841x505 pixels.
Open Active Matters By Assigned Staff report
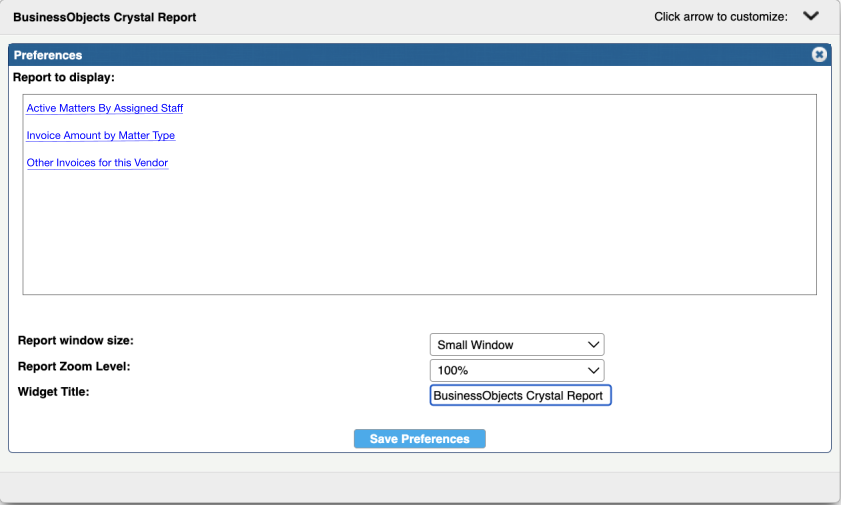coord(105,108)
